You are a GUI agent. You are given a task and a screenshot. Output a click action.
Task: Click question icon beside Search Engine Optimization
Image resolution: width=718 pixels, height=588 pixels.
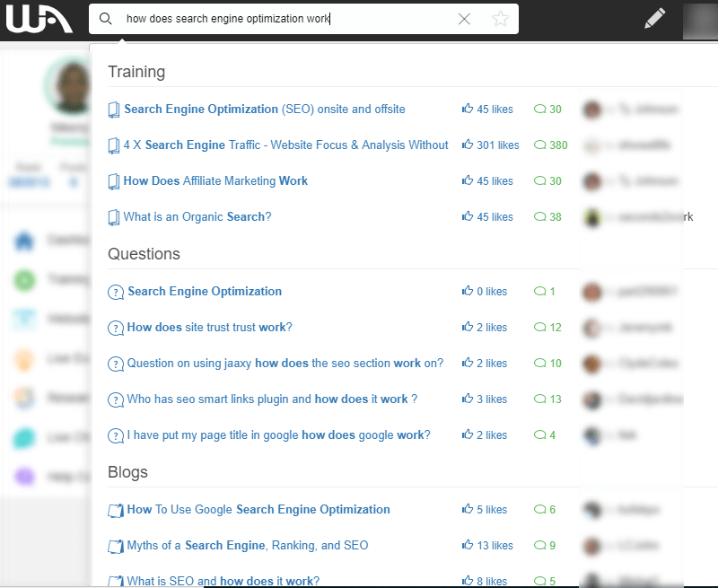pyautogui.click(x=116, y=292)
